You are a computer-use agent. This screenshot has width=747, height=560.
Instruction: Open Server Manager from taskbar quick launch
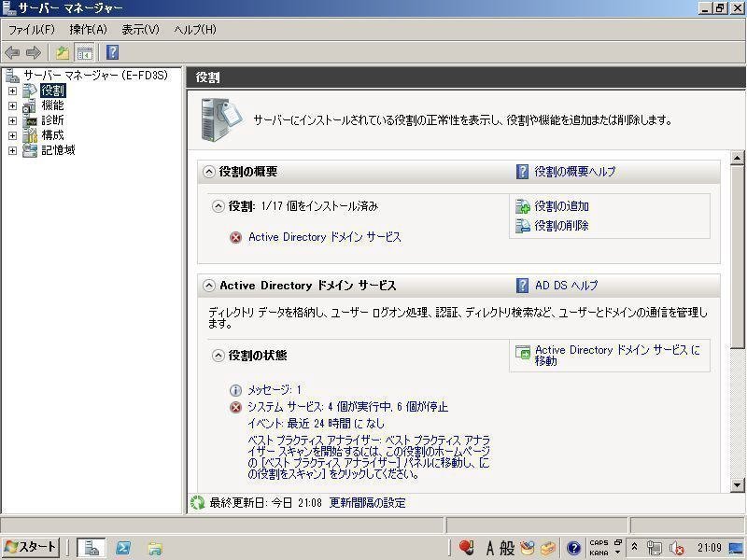tap(91, 548)
